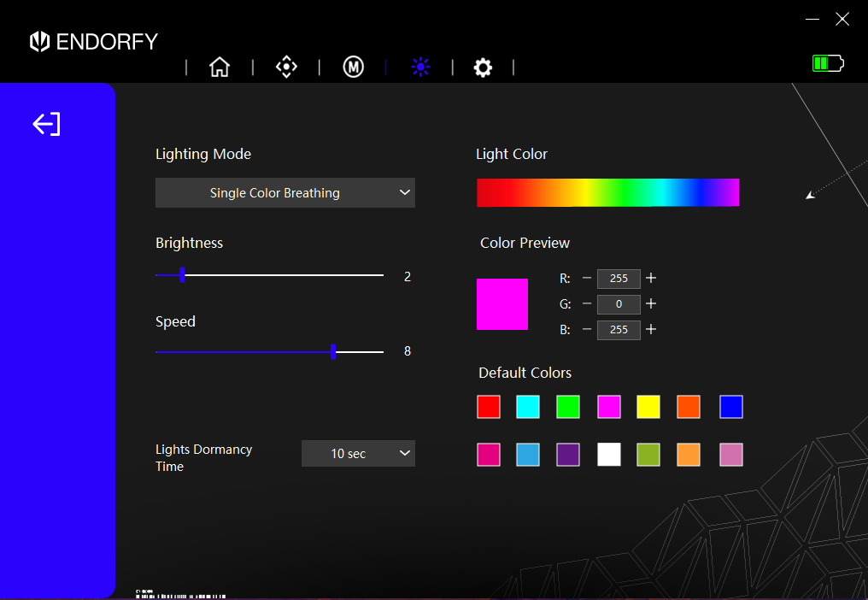The image size is (868, 600).
Task: Open the Macro editor via the M icon
Action: pos(354,67)
